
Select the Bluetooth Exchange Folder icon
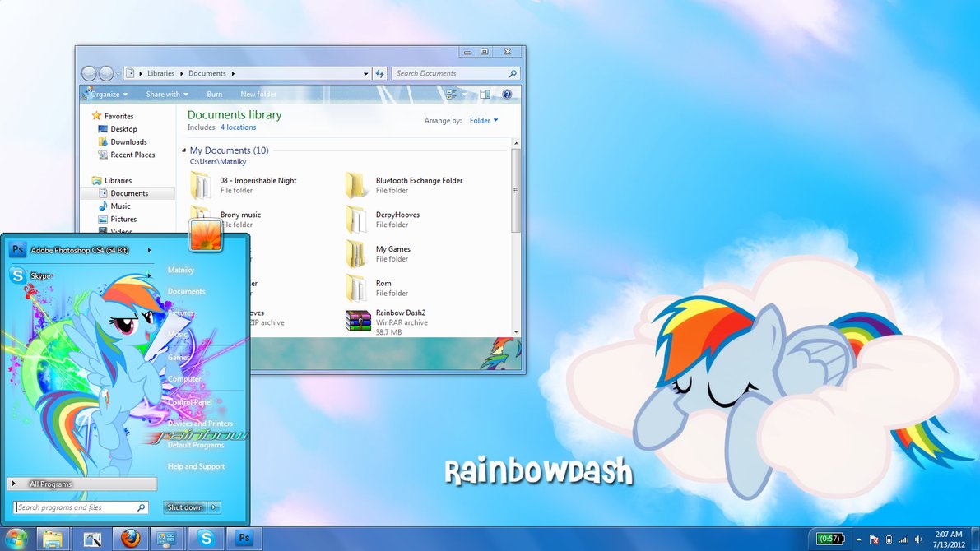356,185
